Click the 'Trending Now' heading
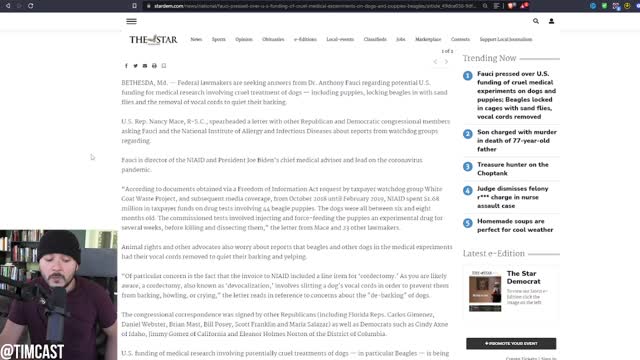This screenshot has height=360, width=640. point(489,58)
